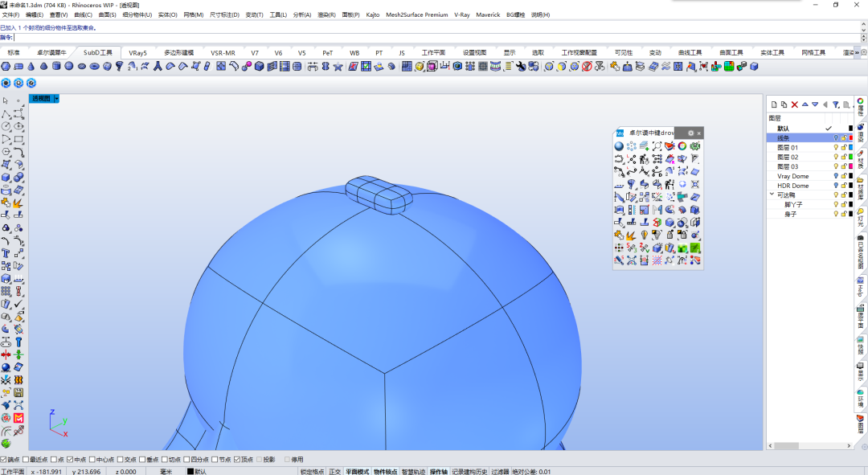This screenshot has width=868, height=475.
Task: Move layer up with blue arrow
Action: click(805, 104)
